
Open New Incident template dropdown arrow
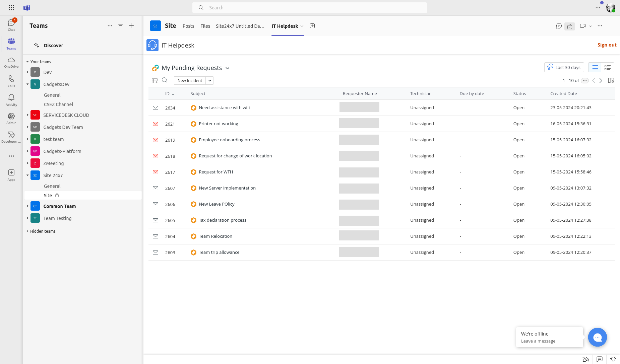209,80
